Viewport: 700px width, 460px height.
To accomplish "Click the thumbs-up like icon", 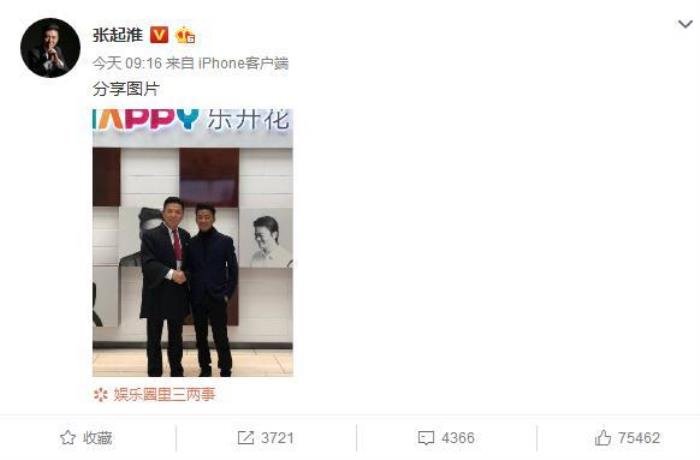I will coord(603,438).
